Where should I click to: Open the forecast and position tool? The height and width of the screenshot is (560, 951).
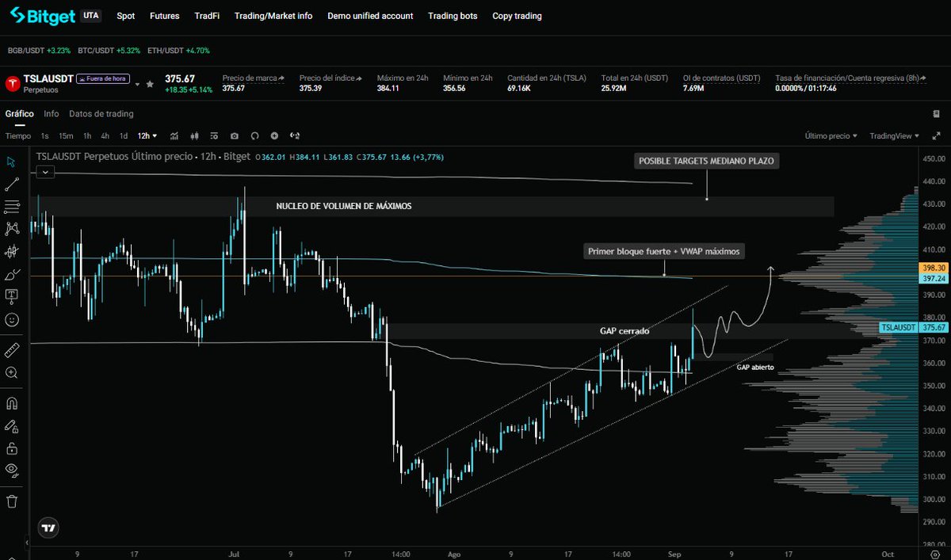click(12, 252)
